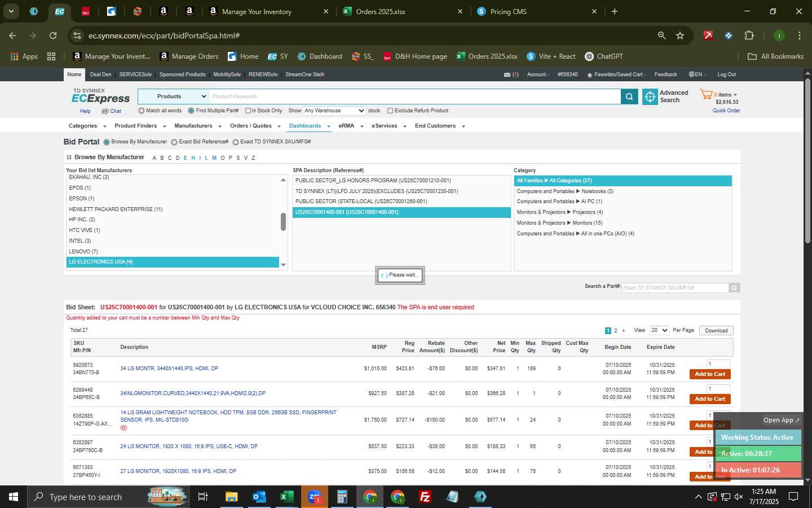Image resolution: width=812 pixels, height=508 pixels.
Task: Open the Chrome three-dot menu
Action: [x=799, y=36]
